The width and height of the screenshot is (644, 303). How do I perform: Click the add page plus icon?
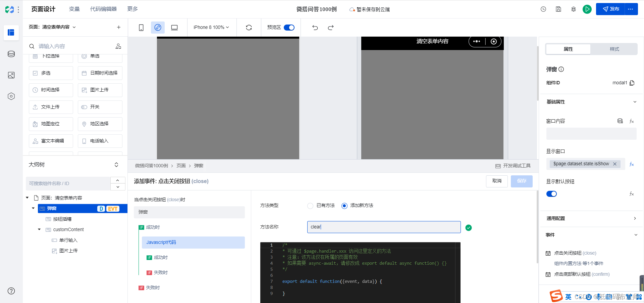coord(118,27)
